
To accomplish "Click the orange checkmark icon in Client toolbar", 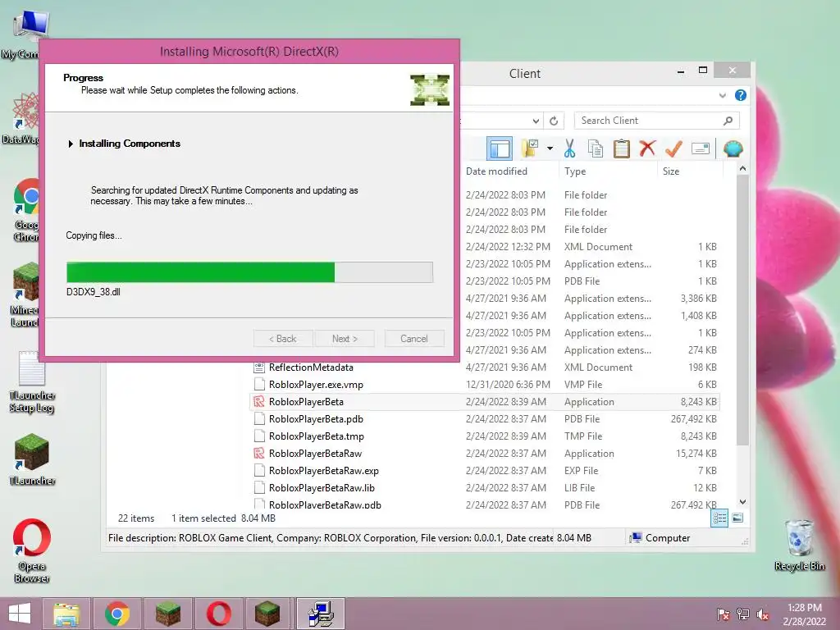I will tap(673, 148).
